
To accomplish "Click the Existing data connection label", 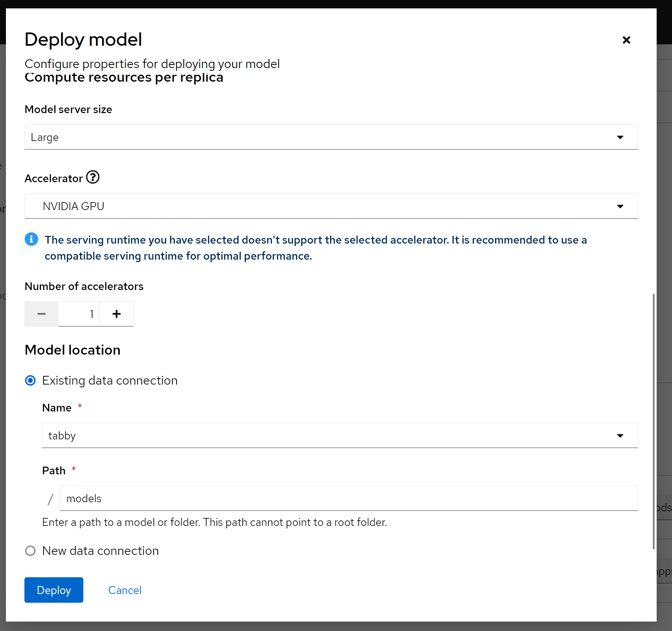I will point(110,380).
